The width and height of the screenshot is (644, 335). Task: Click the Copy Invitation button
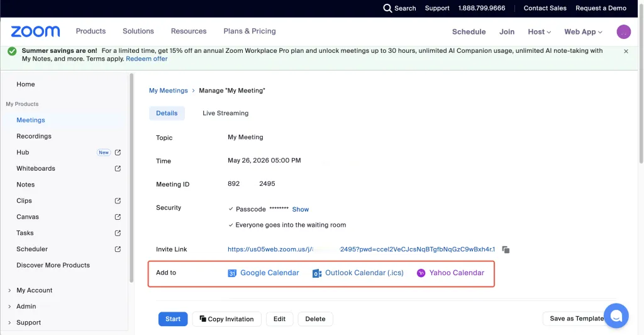[x=226, y=319]
